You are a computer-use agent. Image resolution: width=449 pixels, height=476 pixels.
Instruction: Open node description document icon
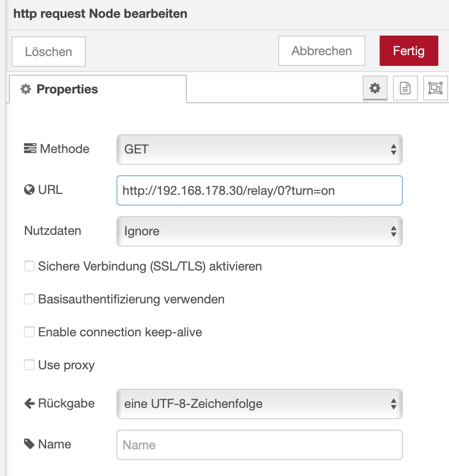point(405,89)
